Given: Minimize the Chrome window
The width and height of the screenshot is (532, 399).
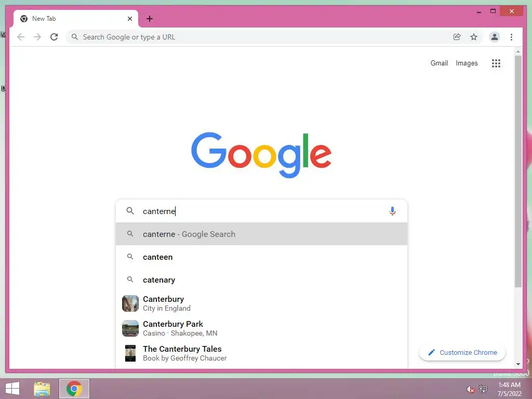Looking at the screenshot, I should [x=478, y=11].
